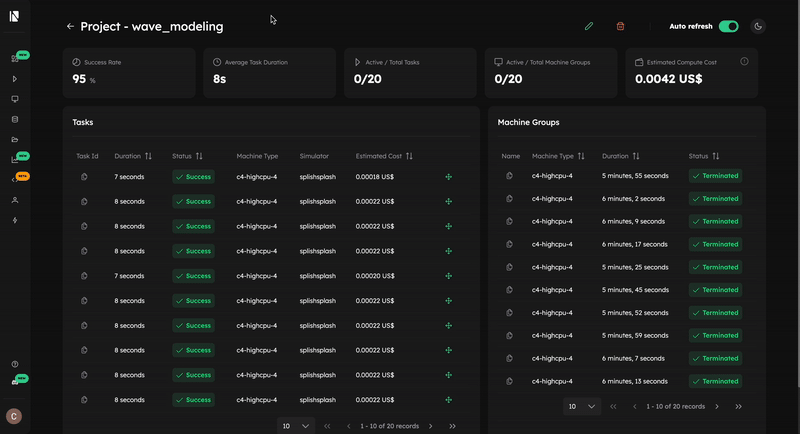Viewport: 800px width, 434px height.
Task: Switch theme with the moon icon
Action: pos(758,26)
